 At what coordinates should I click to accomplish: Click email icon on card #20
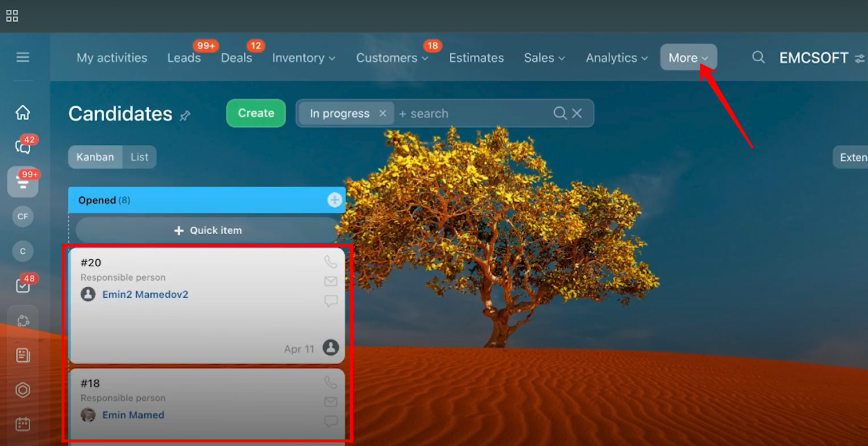(x=331, y=281)
